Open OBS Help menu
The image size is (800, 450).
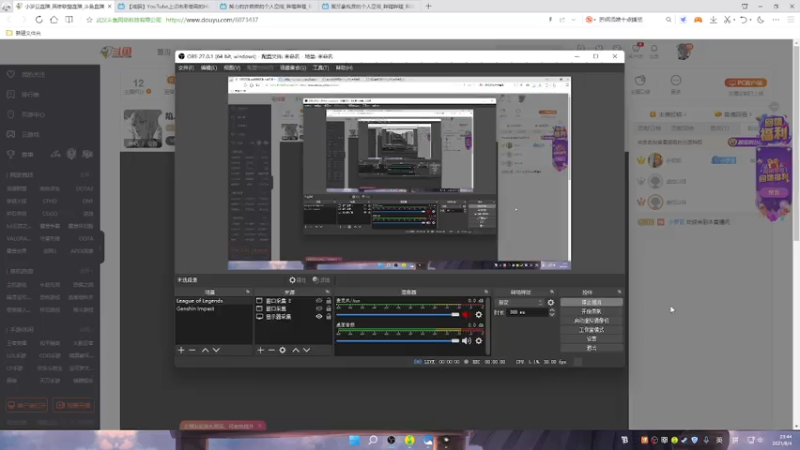344,67
